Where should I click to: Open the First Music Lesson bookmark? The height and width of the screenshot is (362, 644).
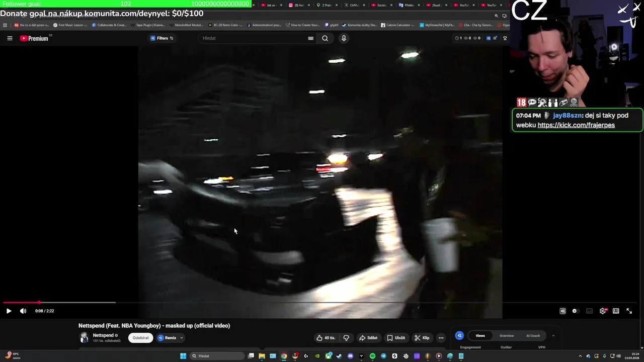click(70, 25)
